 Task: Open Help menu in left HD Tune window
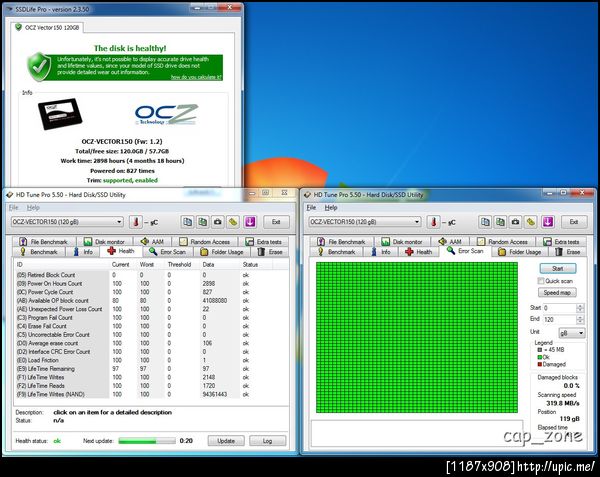pos(33,208)
